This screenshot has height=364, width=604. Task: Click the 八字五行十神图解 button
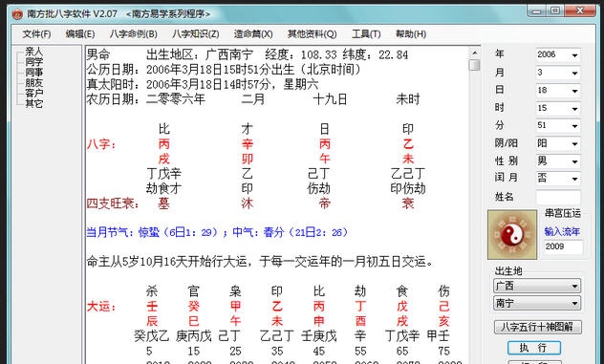pos(537,327)
